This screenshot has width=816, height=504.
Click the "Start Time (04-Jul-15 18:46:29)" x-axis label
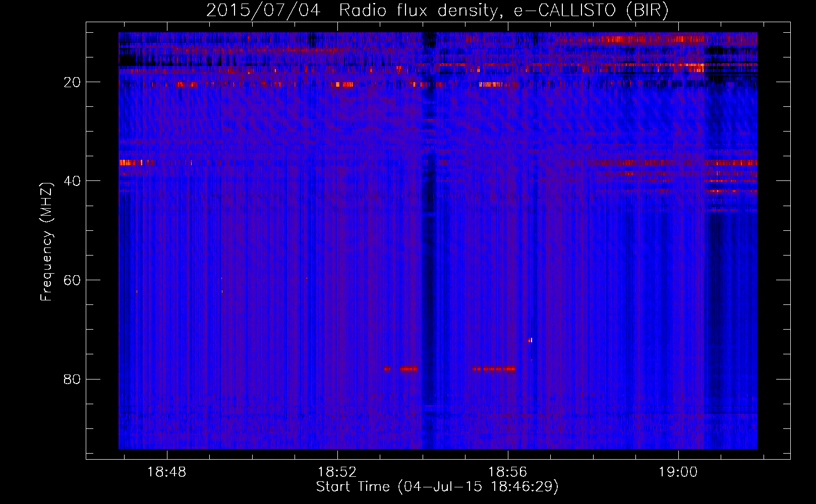click(437, 487)
